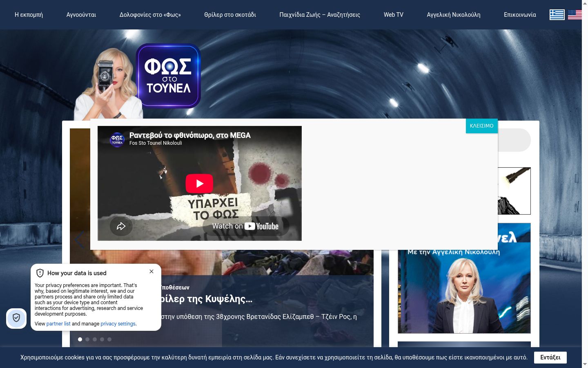588x368 pixels.
Task: Go to previous slide with left arrow
Action: click(79, 240)
